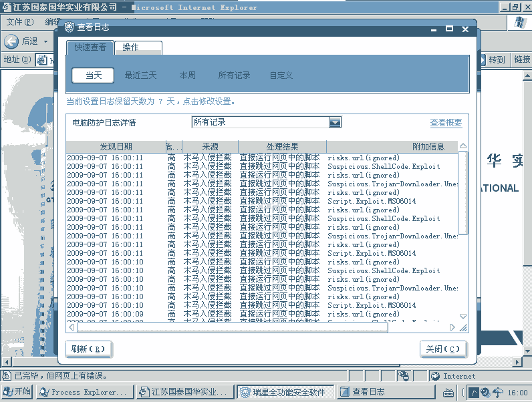The image size is (532, 402).
Task: Click the first Script.Exploit.MS06014 entry
Action: (372, 202)
